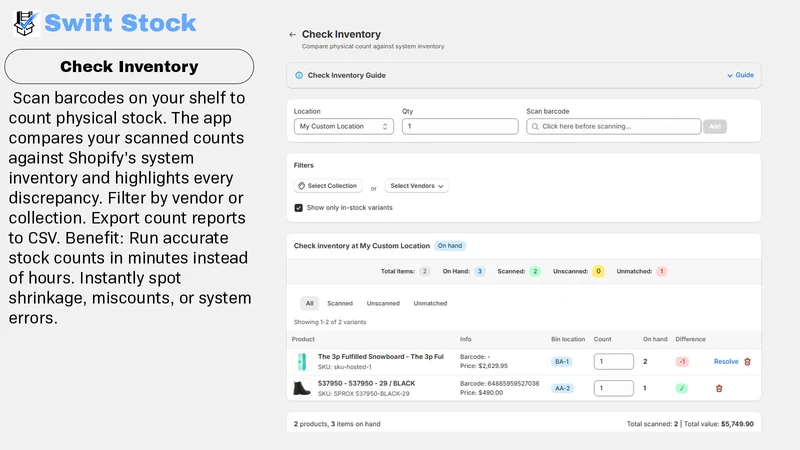Select the All tab
Screen dimensions: 800x450
tap(309, 304)
